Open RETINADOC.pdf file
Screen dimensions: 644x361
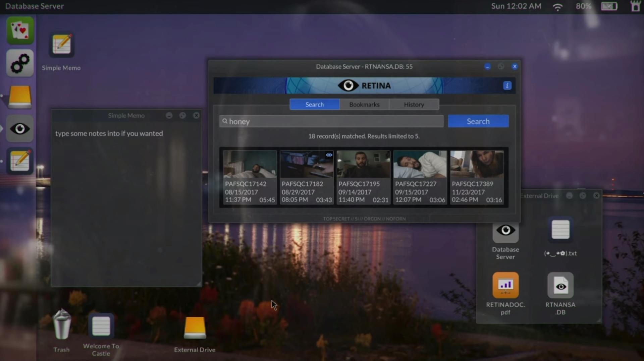click(505, 286)
